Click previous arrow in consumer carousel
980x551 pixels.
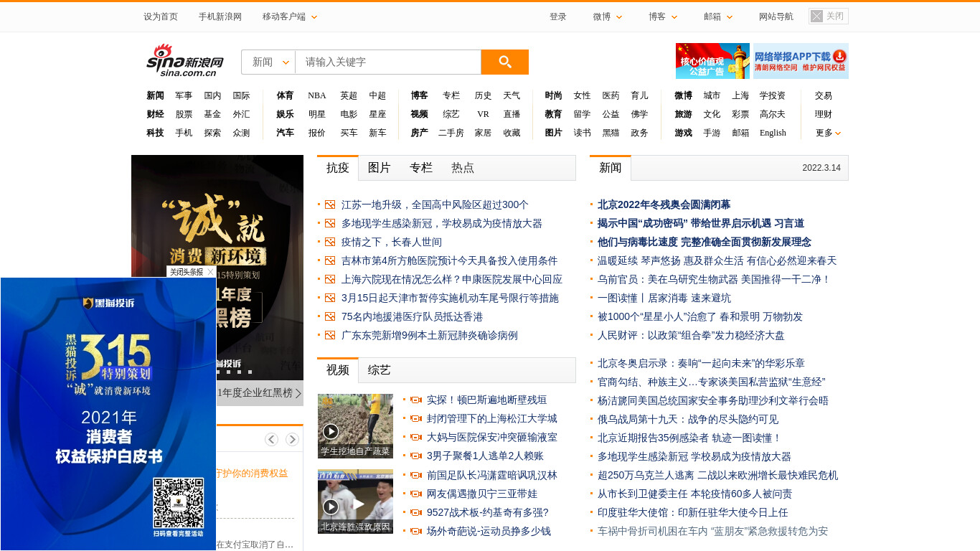click(x=271, y=439)
